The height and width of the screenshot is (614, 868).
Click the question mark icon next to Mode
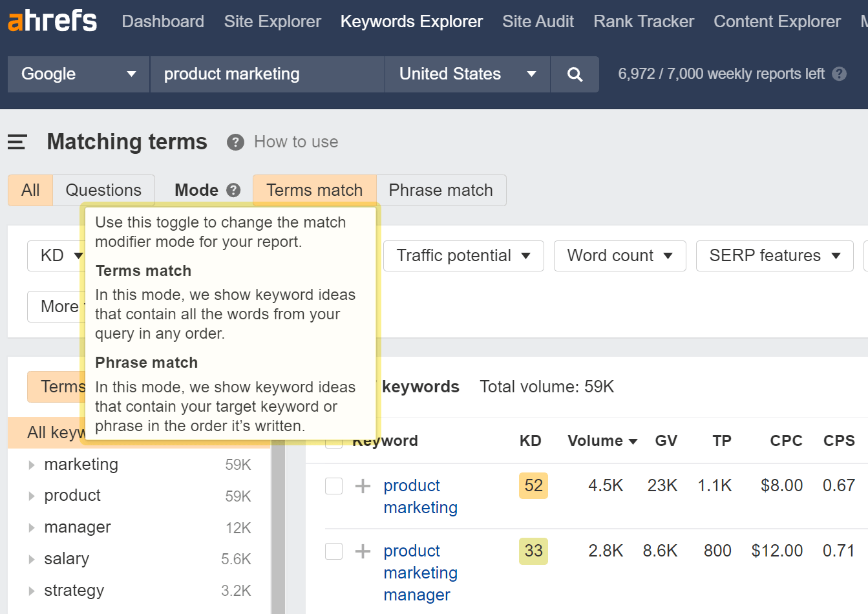pos(232,189)
